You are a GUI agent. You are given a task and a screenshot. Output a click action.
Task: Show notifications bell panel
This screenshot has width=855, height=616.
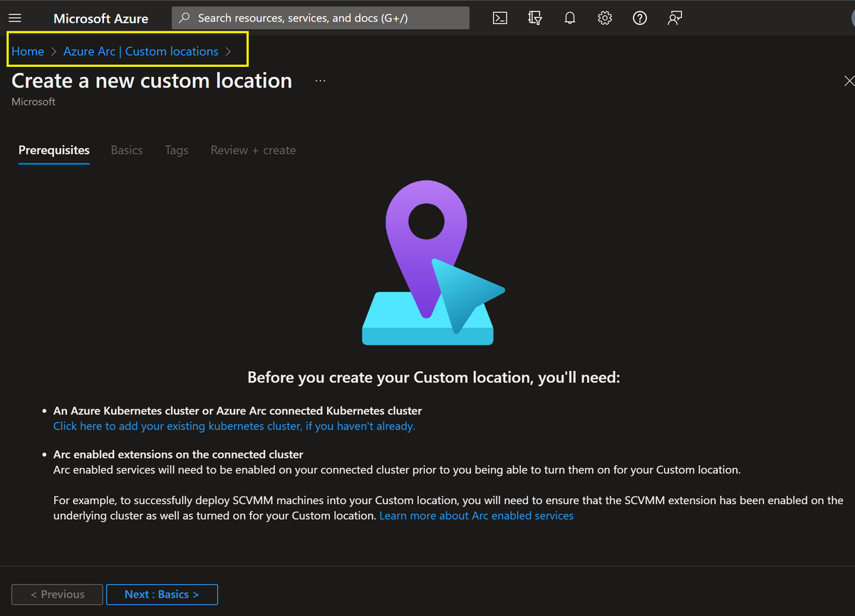coord(570,19)
